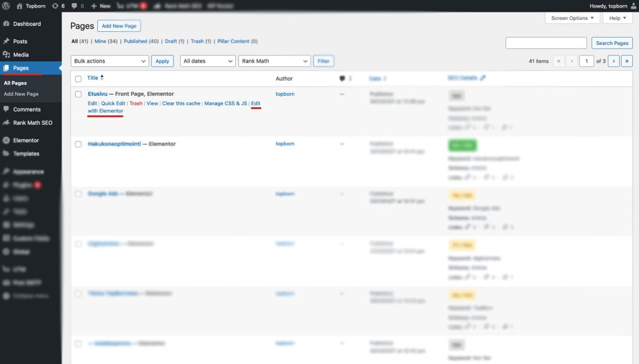Click Quick Edit under Etusivu
This screenshot has width=639, height=364.
coord(113,103)
